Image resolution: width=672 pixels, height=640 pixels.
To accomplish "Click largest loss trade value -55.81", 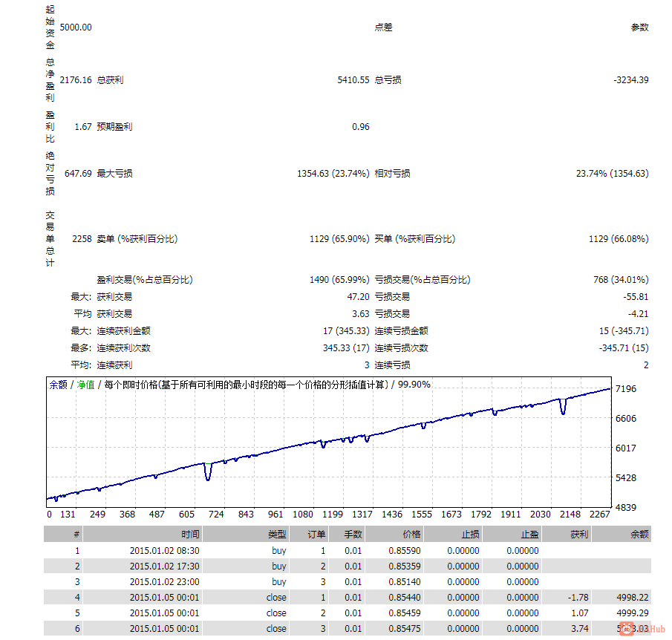I will [x=636, y=297].
